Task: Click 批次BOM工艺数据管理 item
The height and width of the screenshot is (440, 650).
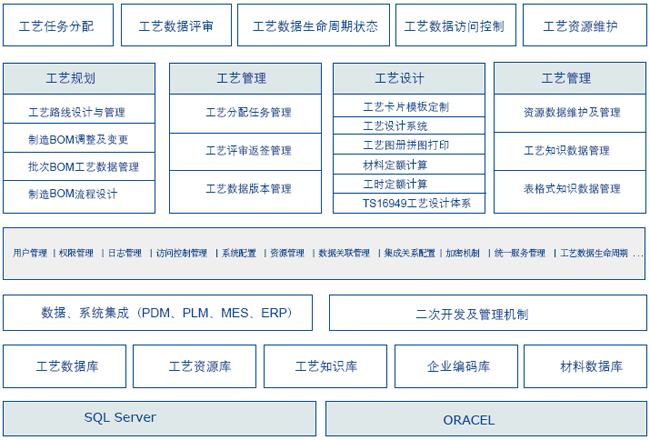Action: pyautogui.click(x=79, y=166)
